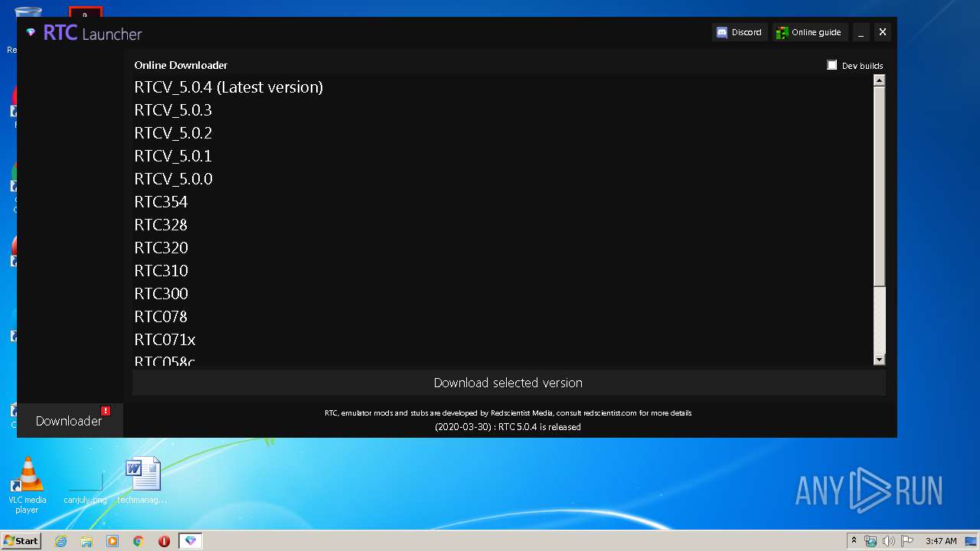Minimize the RTC Launcher window
This screenshot has width=980, height=551.
[861, 32]
